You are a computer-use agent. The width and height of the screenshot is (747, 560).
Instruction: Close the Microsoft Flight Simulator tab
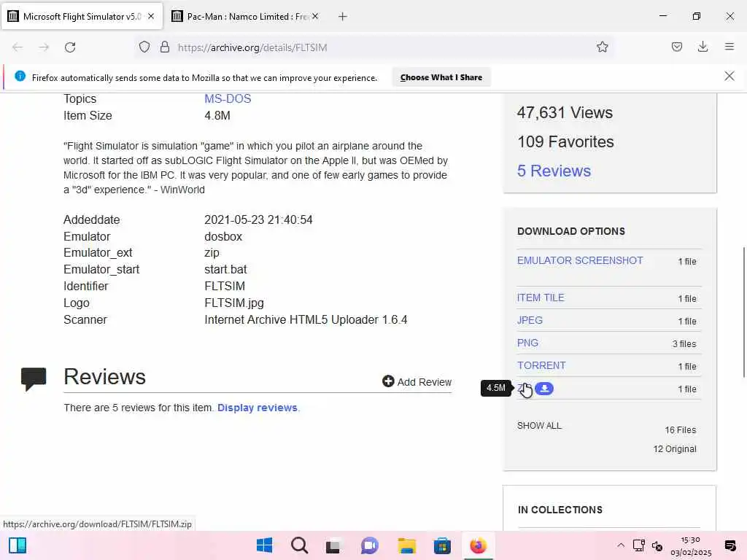coord(151,16)
